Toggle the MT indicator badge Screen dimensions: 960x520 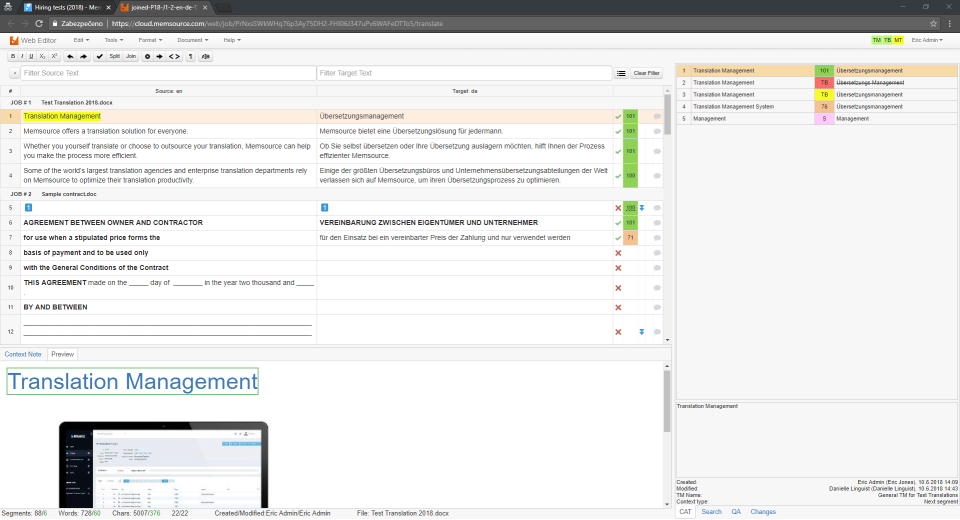[x=898, y=40]
